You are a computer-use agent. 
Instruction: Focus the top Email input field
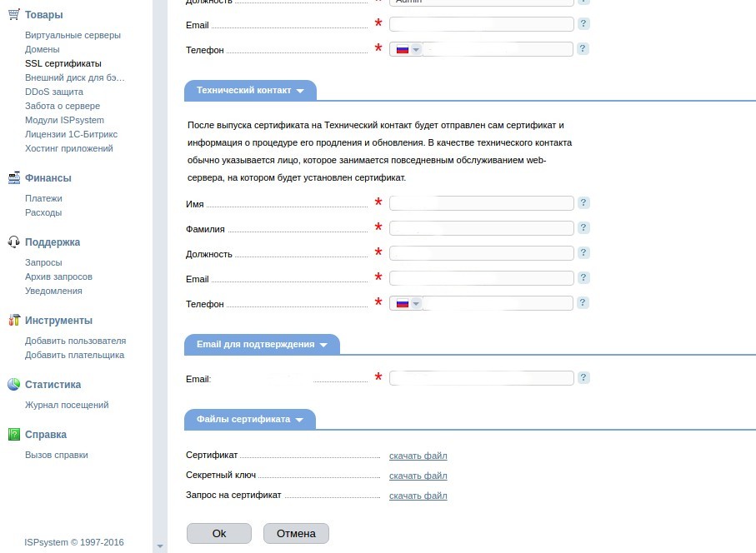coord(482,24)
